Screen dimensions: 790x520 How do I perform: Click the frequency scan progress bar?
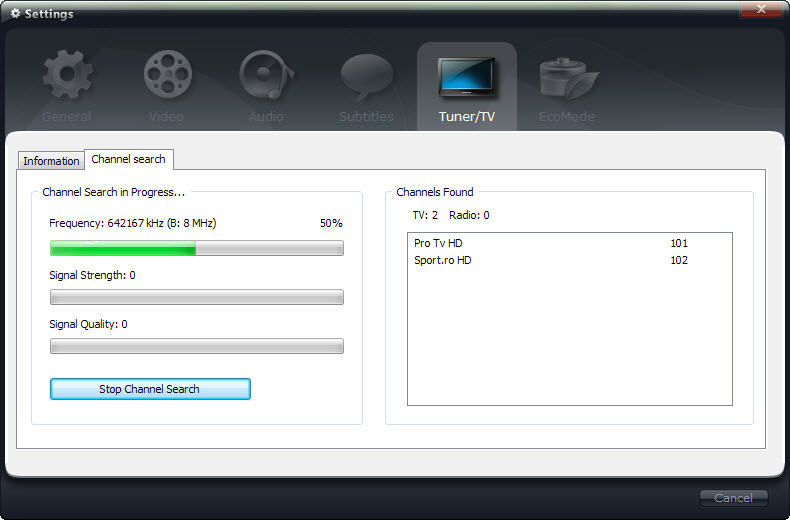[x=196, y=248]
